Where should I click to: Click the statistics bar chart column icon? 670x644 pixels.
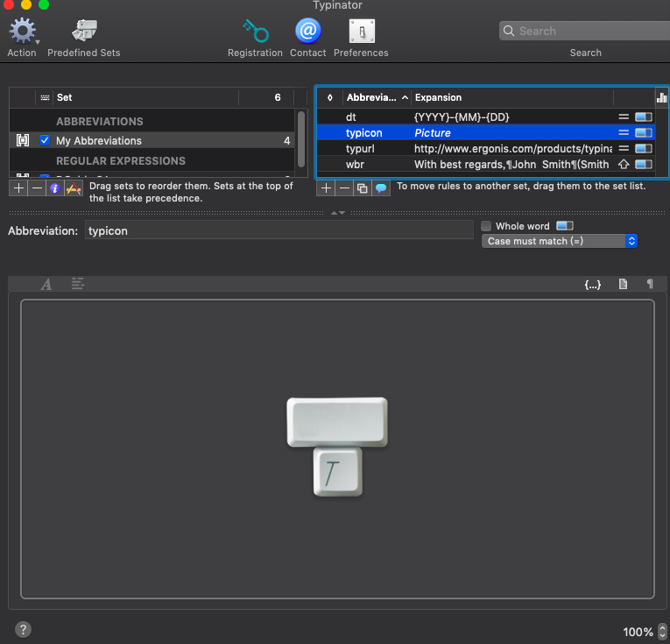click(661, 97)
